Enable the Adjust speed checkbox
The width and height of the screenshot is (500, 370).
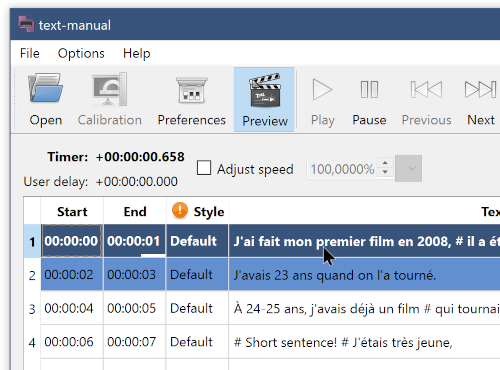pos(204,168)
